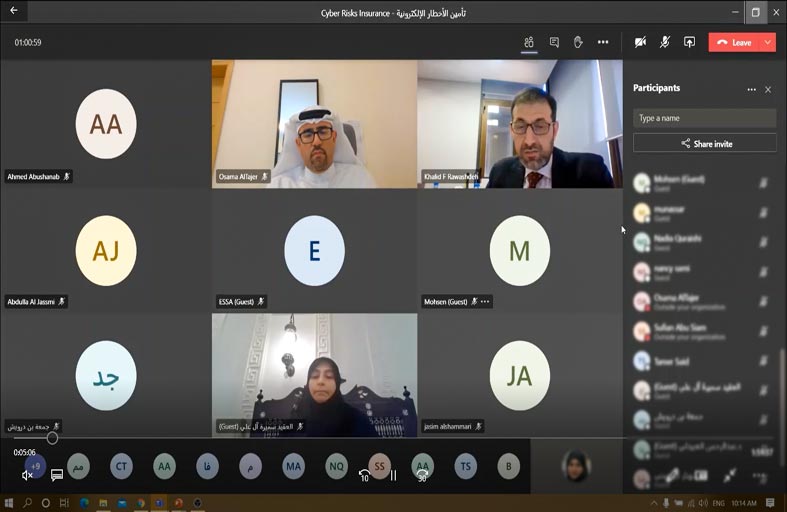This screenshot has width=787, height=512.
Task: Open more actions in meeting toolbar
Action: tap(603, 42)
